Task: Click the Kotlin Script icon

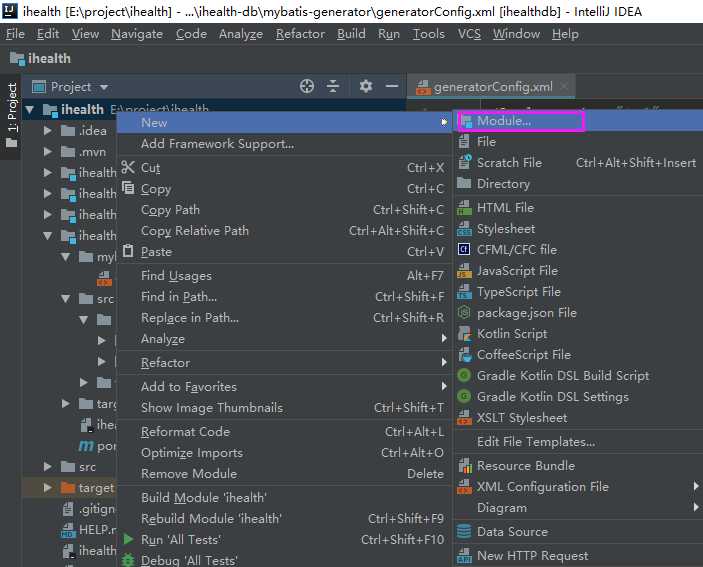Action: coord(464,333)
